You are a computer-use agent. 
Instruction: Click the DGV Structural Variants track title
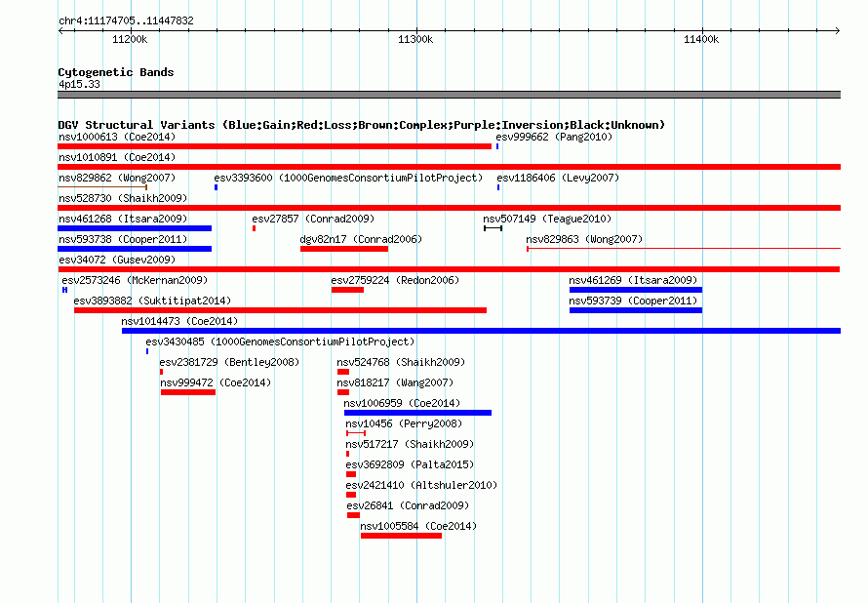pyautogui.click(x=362, y=125)
